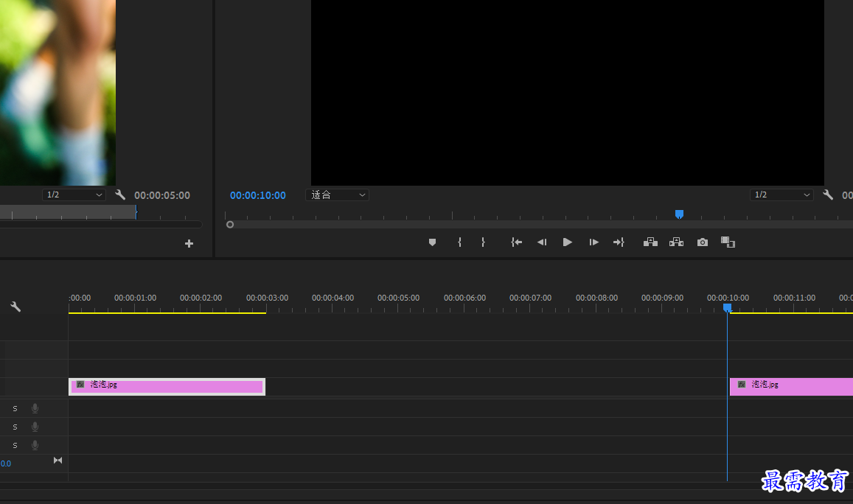Image resolution: width=853 pixels, height=504 pixels.
Task: Open the Source monitor button editor plus
Action: pyautogui.click(x=189, y=244)
